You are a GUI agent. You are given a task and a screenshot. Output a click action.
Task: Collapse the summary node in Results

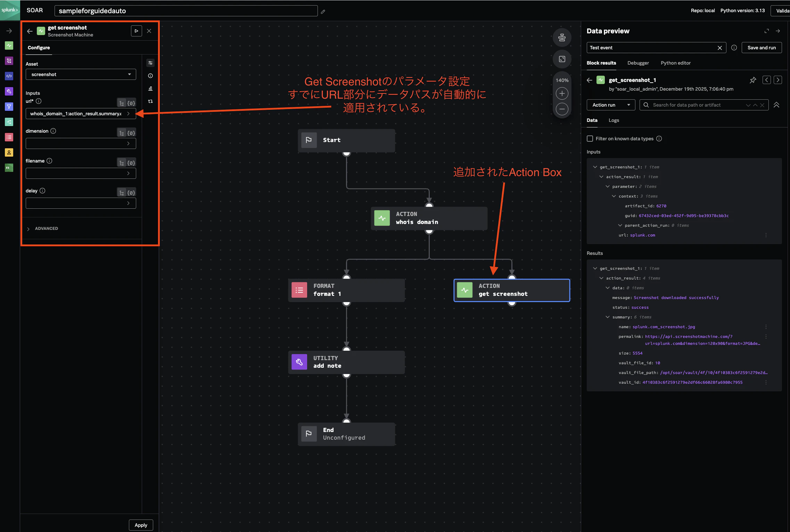(x=608, y=317)
